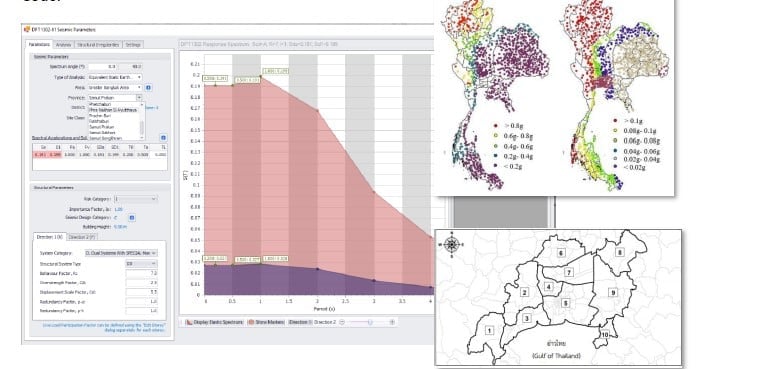Viewport: 757px width, 369px height.
Task: Open the System Category dropdown
Action: pyautogui.click(x=121, y=253)
